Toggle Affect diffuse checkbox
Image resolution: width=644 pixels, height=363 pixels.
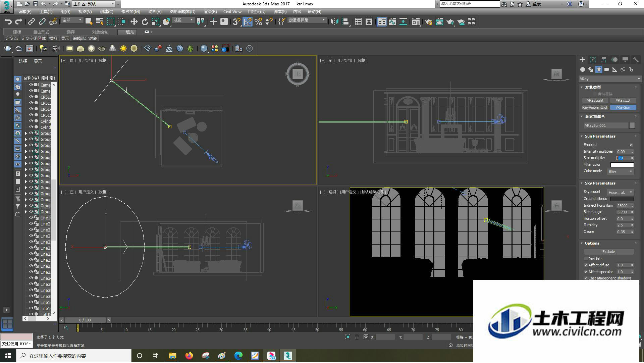(586, 265)
